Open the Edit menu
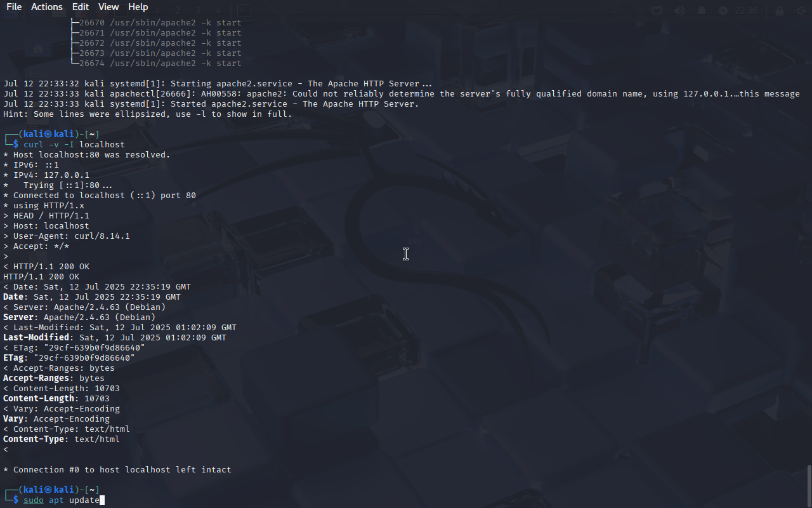Image resolution: width=812 pixels, height=508 pixels. (x=81, y=7)
